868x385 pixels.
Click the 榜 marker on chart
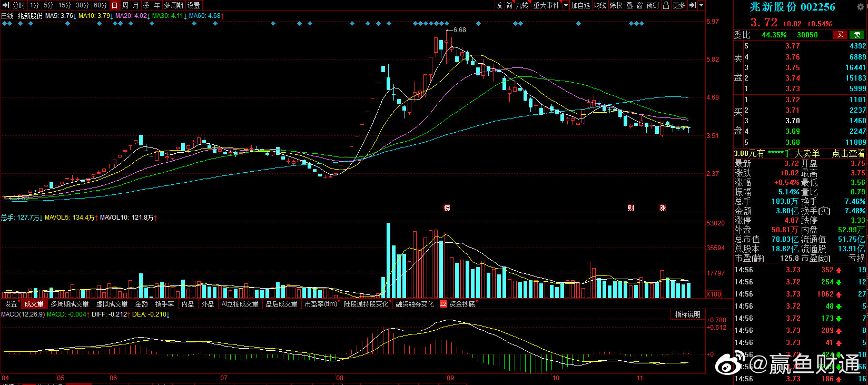(447, 208)
